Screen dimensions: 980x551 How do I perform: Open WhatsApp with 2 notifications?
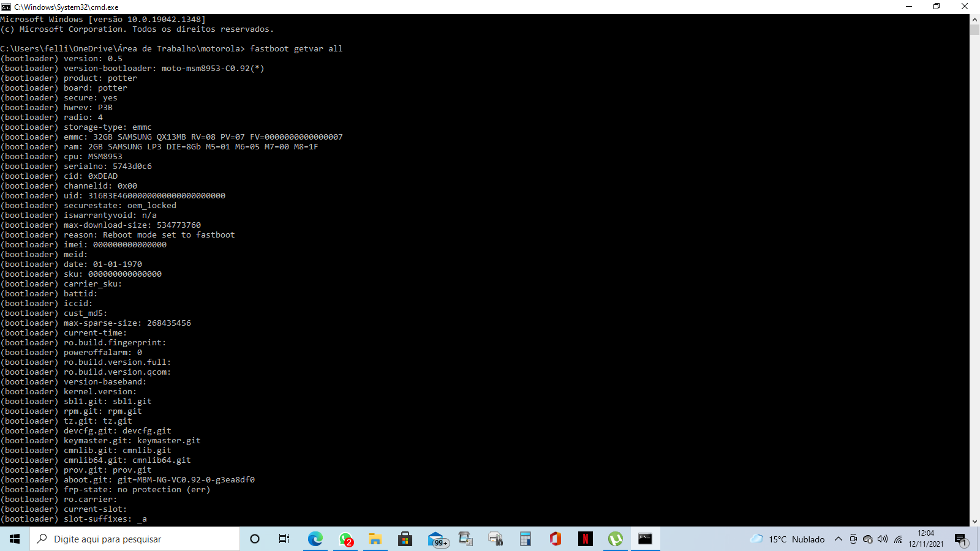click(345, 539)
